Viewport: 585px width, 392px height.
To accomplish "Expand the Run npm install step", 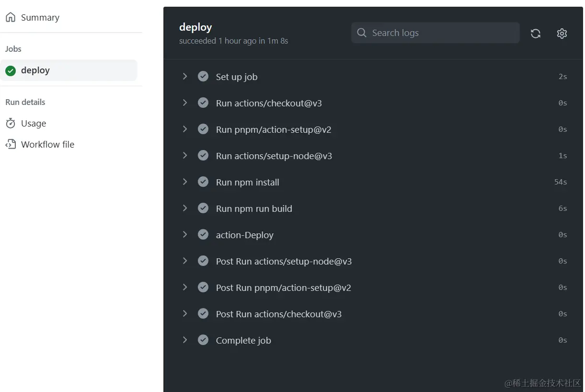I will point(185,182).
